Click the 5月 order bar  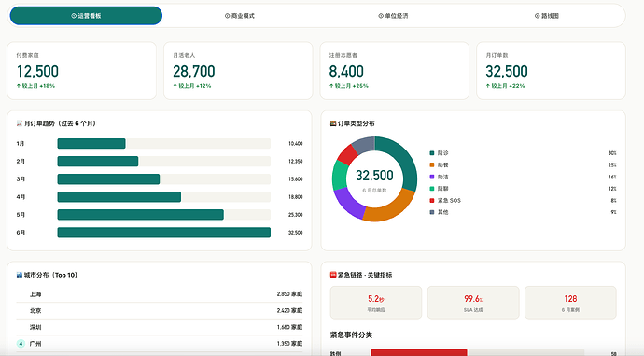pyautogui.click(x=140, y=215)
